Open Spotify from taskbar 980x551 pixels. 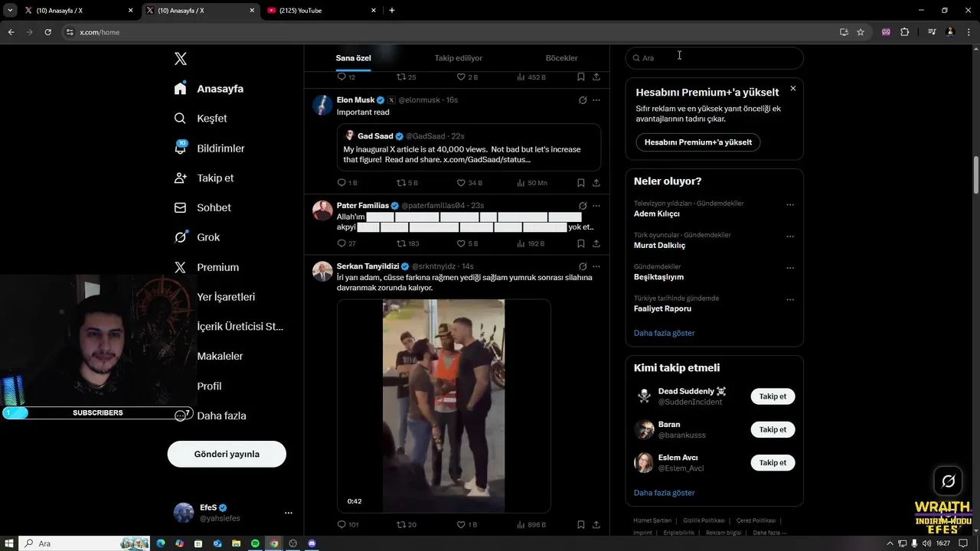click(x=255, y=543)
